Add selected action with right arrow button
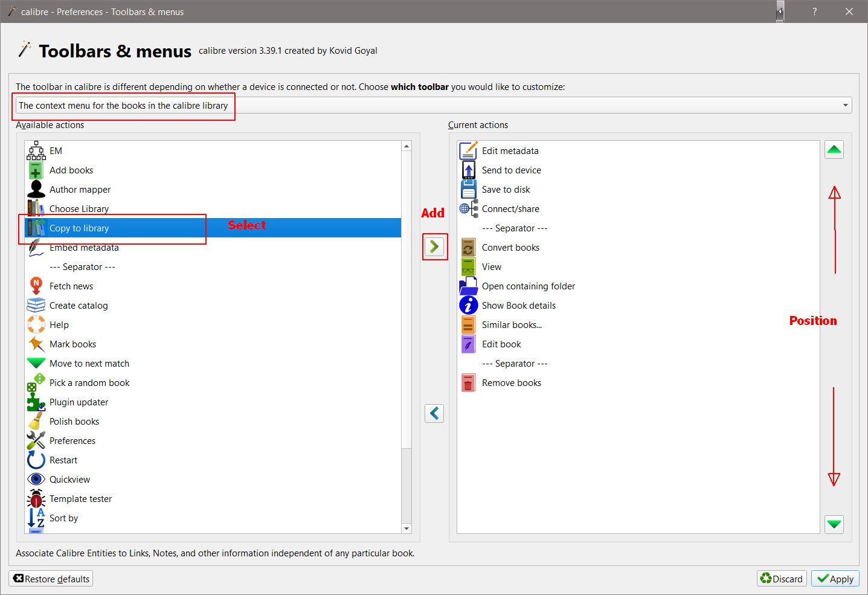 coord(434,246)
